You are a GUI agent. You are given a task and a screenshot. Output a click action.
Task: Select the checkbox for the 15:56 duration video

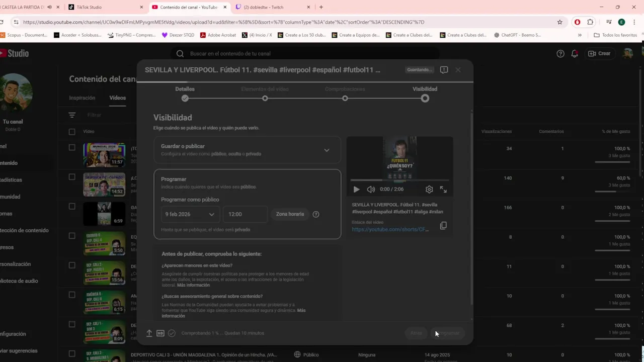pyautogui.click(x=72, y=265)
